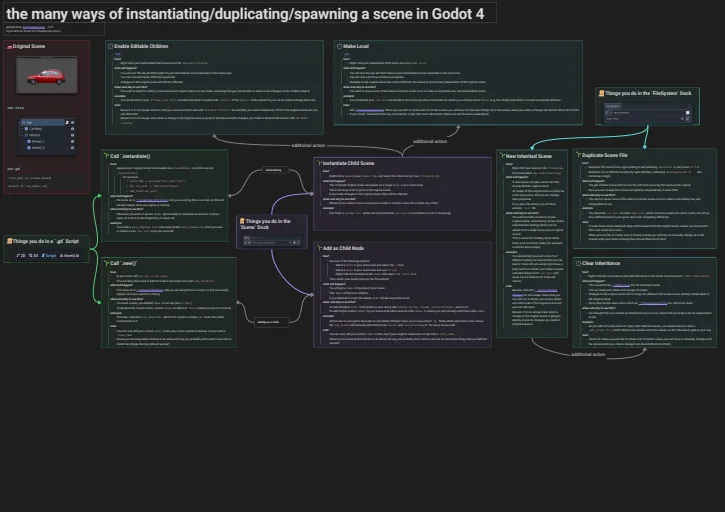Click the icon beside Things you do in a .gd Script
725x512 pixels.
pyautogui.click(x=9, y=241)
